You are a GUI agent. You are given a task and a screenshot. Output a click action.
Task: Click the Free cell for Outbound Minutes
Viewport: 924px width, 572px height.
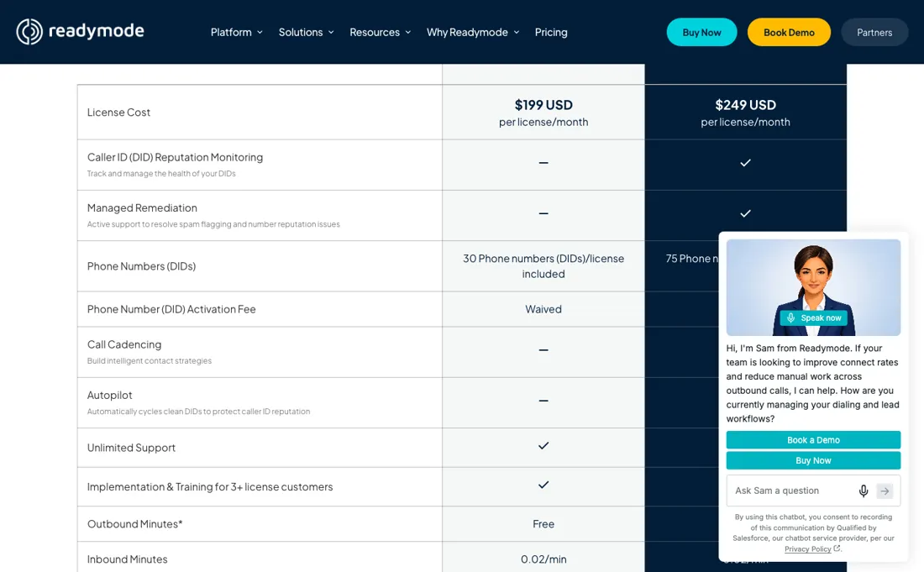[543, 524]
